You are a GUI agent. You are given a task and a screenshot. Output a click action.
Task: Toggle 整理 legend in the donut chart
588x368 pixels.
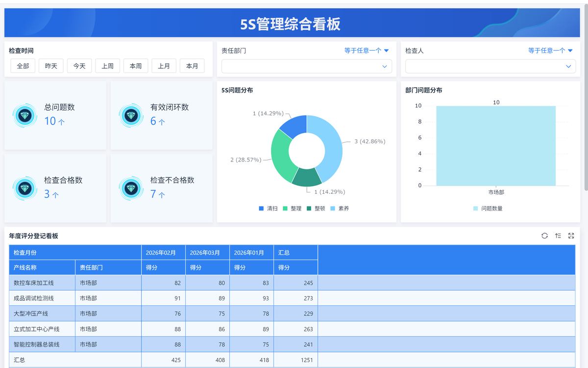pyautogui.click(x=292, y=209)
